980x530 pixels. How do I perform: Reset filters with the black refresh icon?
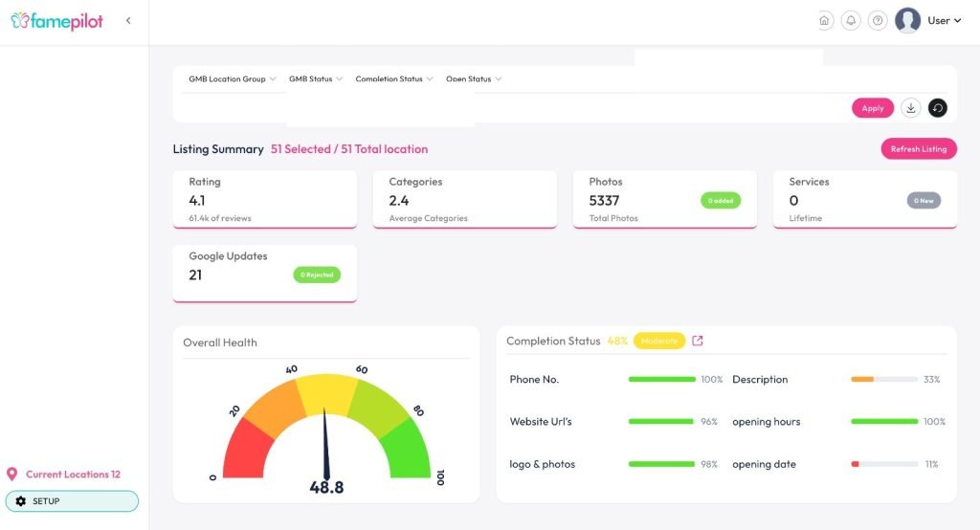pos(938,108)
